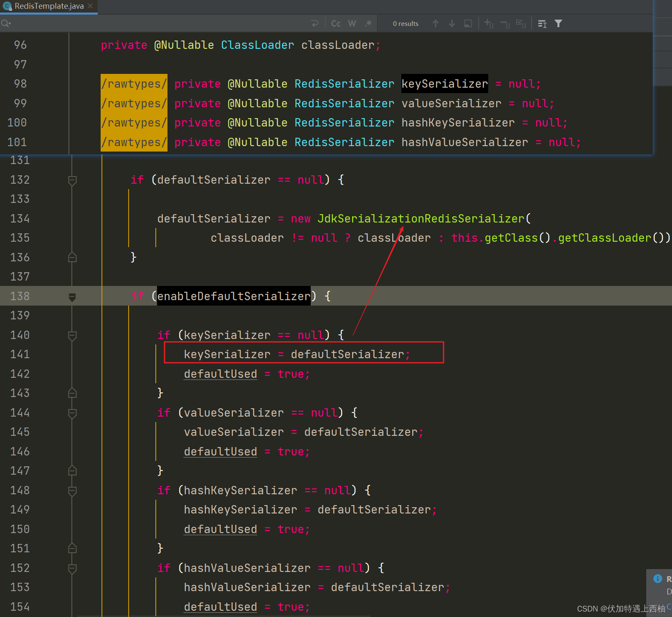
Task: Select all occurrences icon
Action: [521, 23]
